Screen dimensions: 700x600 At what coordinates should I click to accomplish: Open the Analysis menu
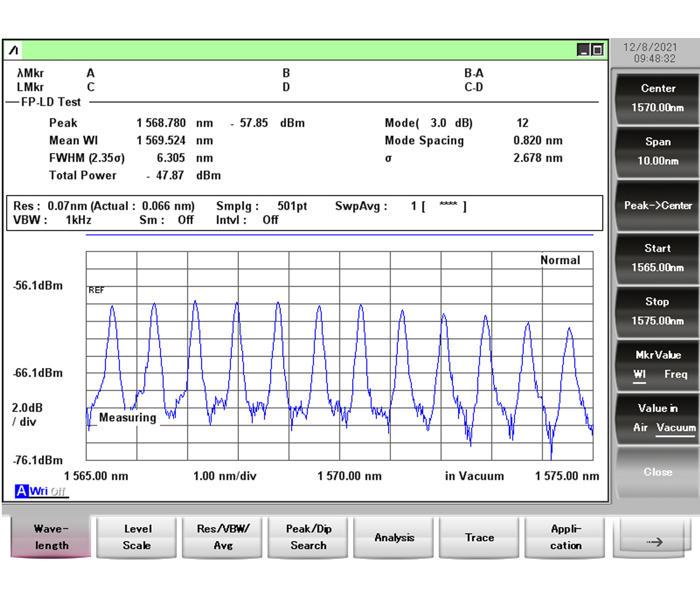pos(394,537)
